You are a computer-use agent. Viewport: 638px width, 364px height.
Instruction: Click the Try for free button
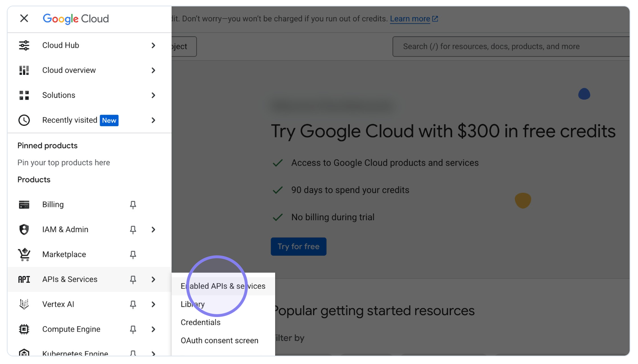298,247
